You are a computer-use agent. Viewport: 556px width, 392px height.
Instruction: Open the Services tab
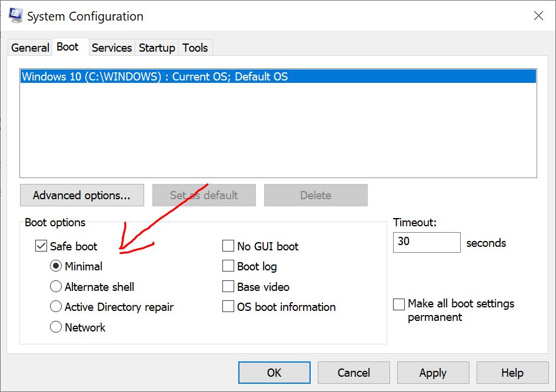(x=112, y=48)
